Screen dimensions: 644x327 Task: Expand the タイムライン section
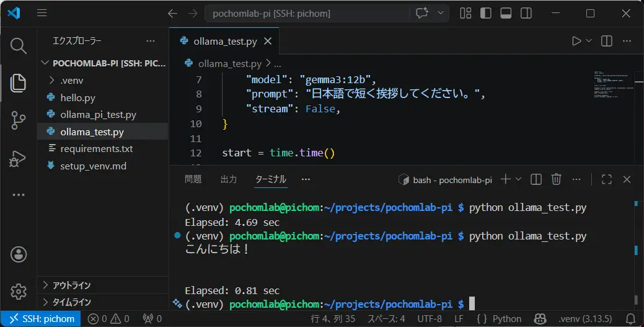tap(104, 302)
